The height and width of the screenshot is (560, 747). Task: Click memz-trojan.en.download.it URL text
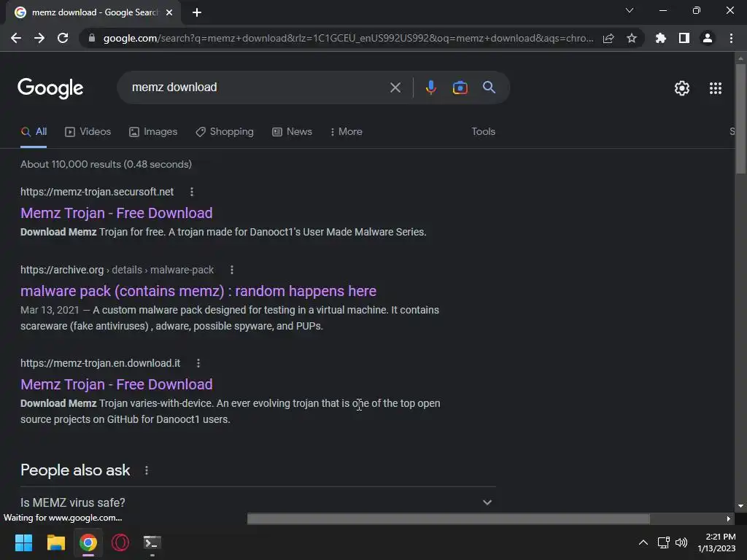(x=100, y=363)
